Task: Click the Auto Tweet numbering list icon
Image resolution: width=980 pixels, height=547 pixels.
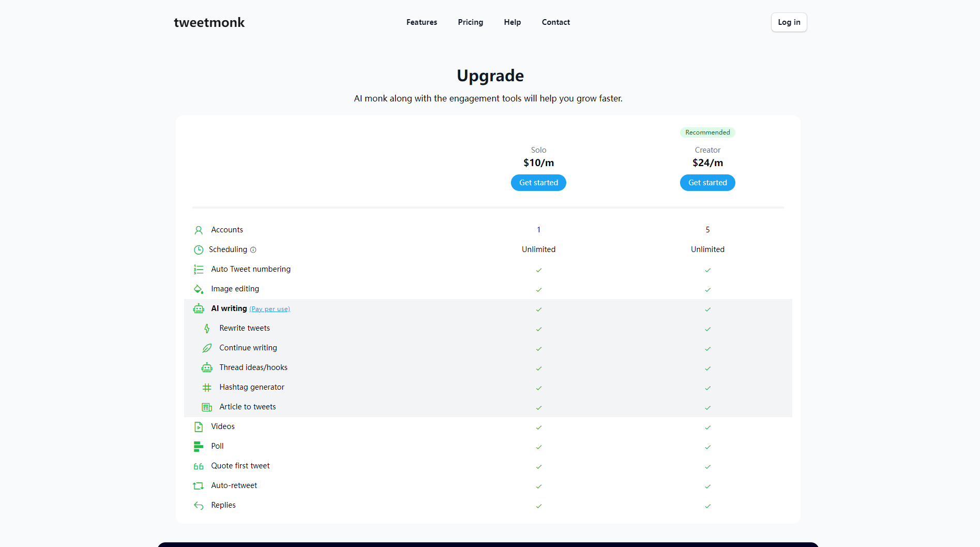Action: click(199, 270)
